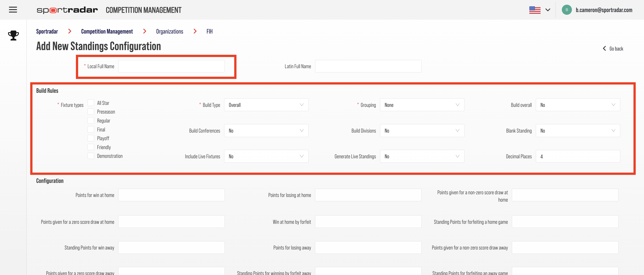Click forfeiting a home game field
The width and height of the screenshot is (644, 275).
point(565,222)
